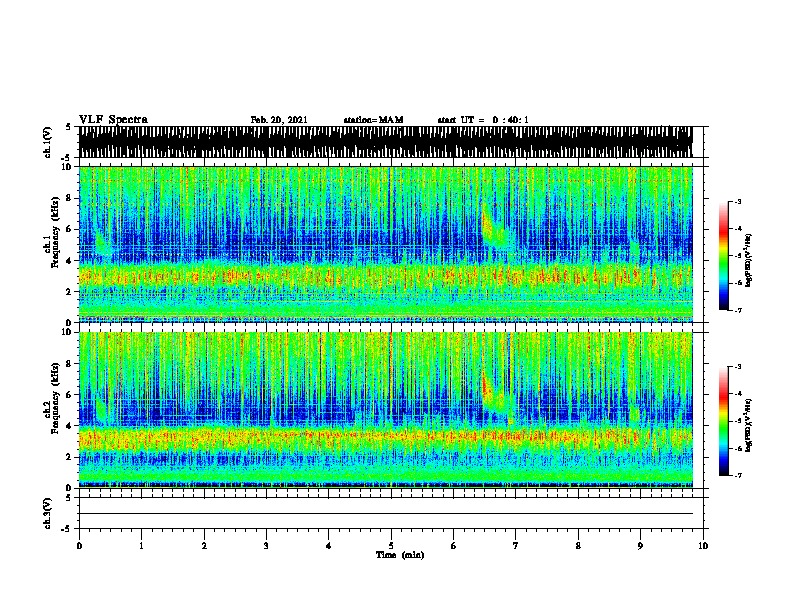Select the "start UT = 0:40:1" header text

(483, 120)
